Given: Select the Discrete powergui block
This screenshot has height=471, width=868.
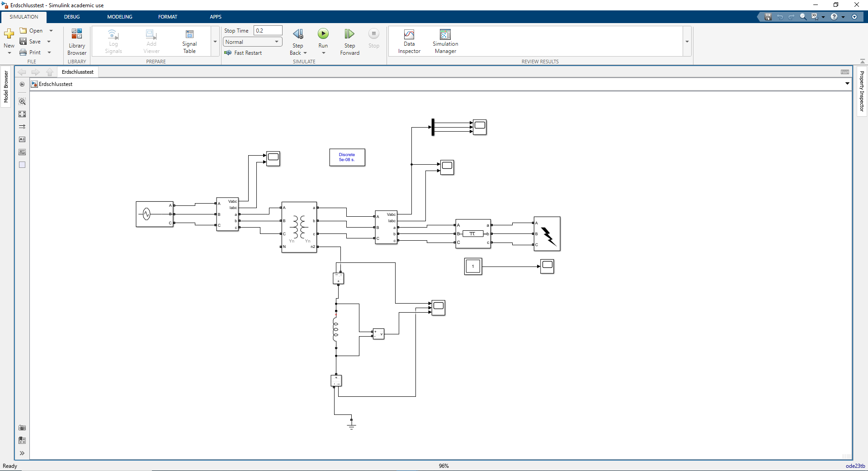Looking at the screenshot, I should point(347,157).
